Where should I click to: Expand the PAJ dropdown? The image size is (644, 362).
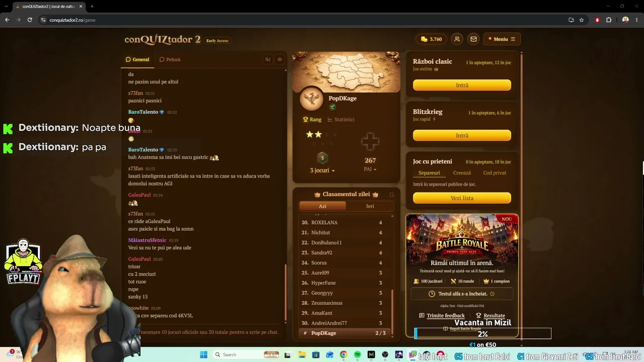(370, 169)
